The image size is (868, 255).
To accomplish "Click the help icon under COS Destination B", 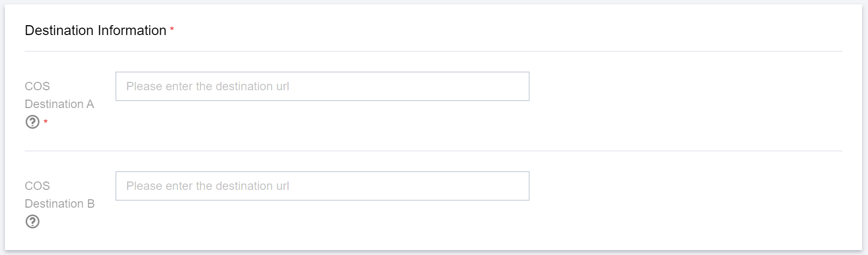I will [x=33, y=221].
